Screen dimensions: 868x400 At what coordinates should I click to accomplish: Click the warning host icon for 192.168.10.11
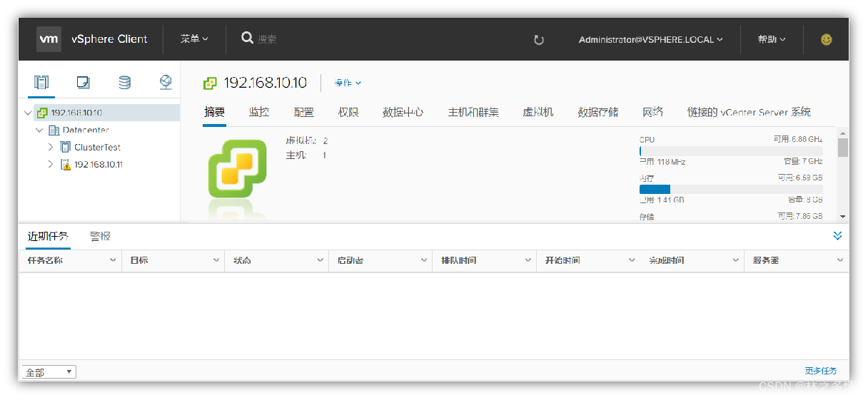coord(65,165)
